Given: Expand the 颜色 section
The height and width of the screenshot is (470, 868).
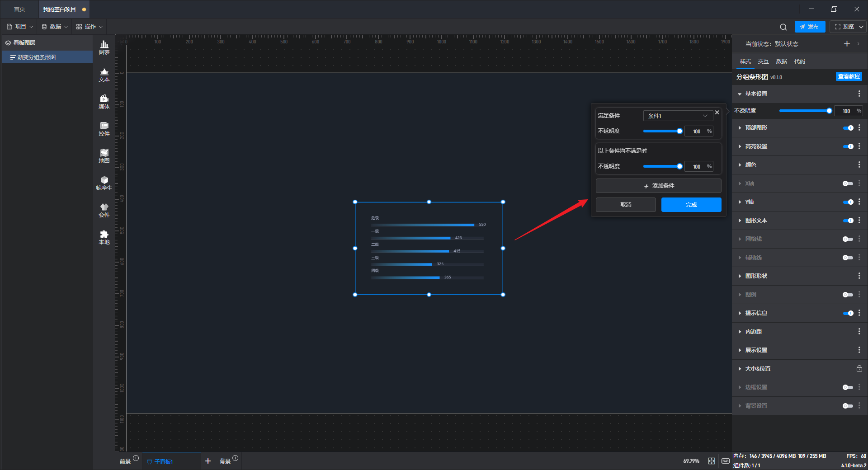Looking at the screenshot, I should (x=740, y=165).
